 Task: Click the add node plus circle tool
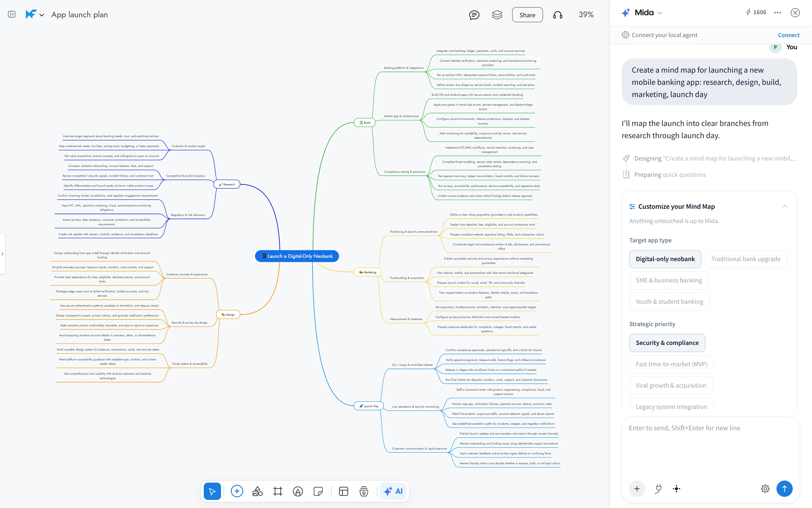point(237,491)
